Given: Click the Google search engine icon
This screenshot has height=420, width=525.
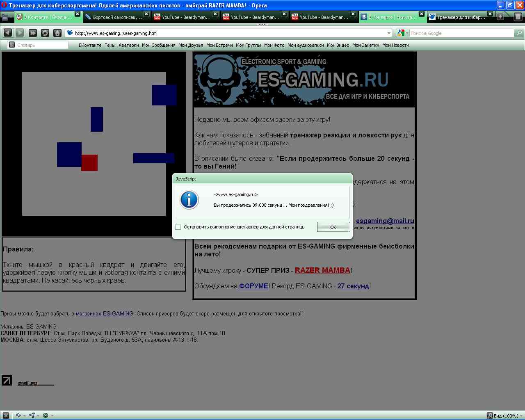Looking at the screenshot, I should 401,33.
